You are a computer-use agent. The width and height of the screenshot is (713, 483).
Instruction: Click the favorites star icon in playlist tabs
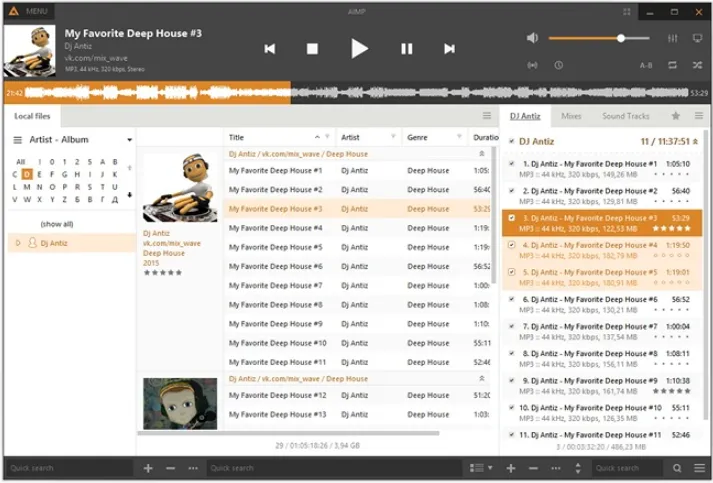point(676,116)
